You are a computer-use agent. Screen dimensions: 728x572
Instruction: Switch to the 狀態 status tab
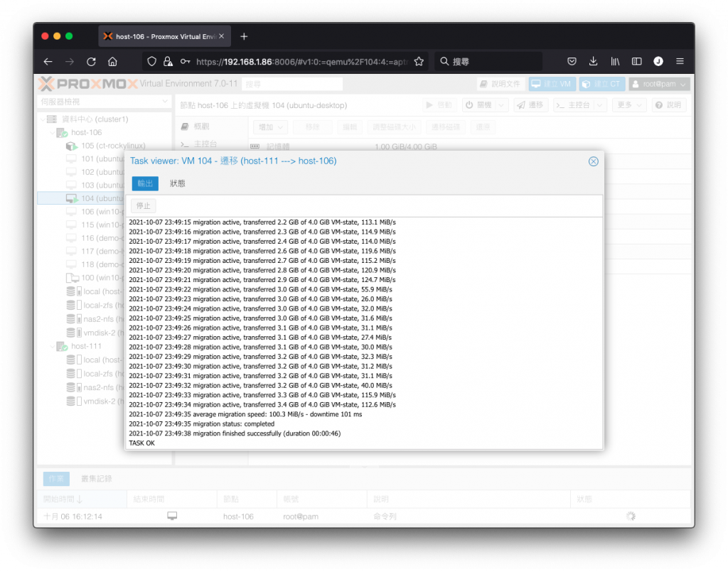pos(177,184)
